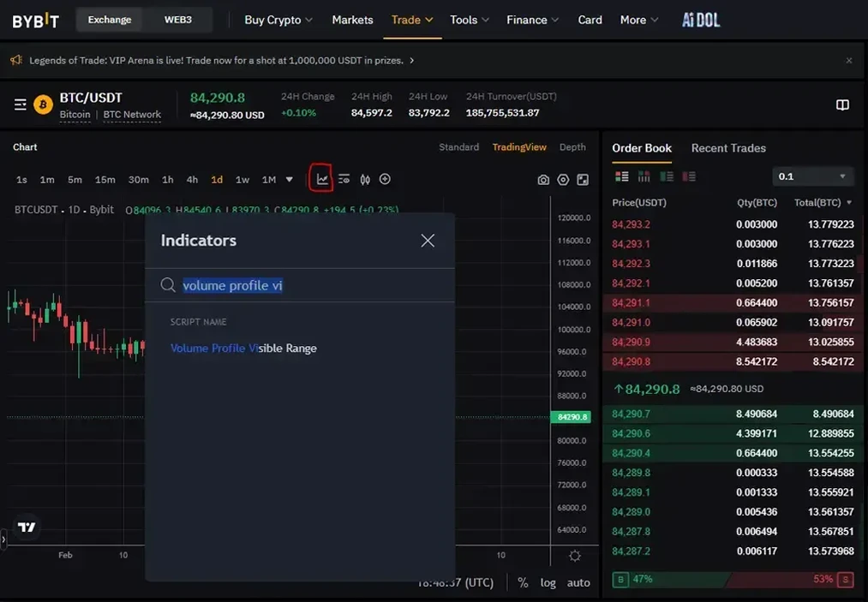Click the 84,290.7 bid price row

(x=733, y=414)
